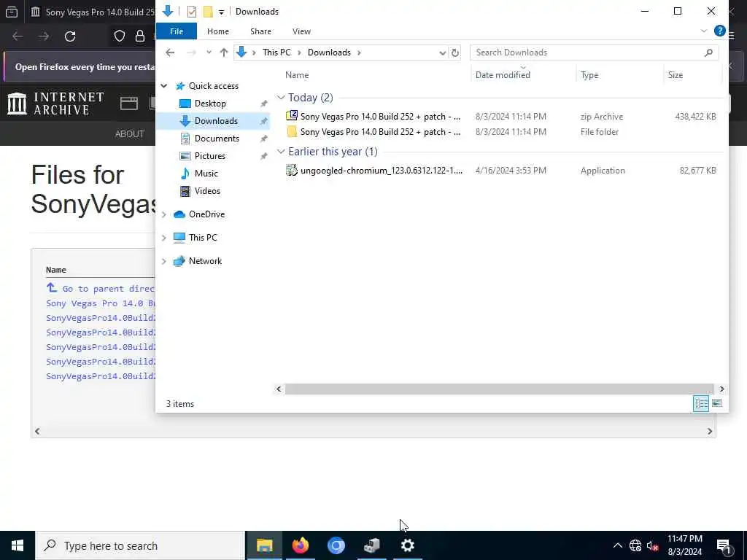Collapse Quick access tree node

point(164,86)
